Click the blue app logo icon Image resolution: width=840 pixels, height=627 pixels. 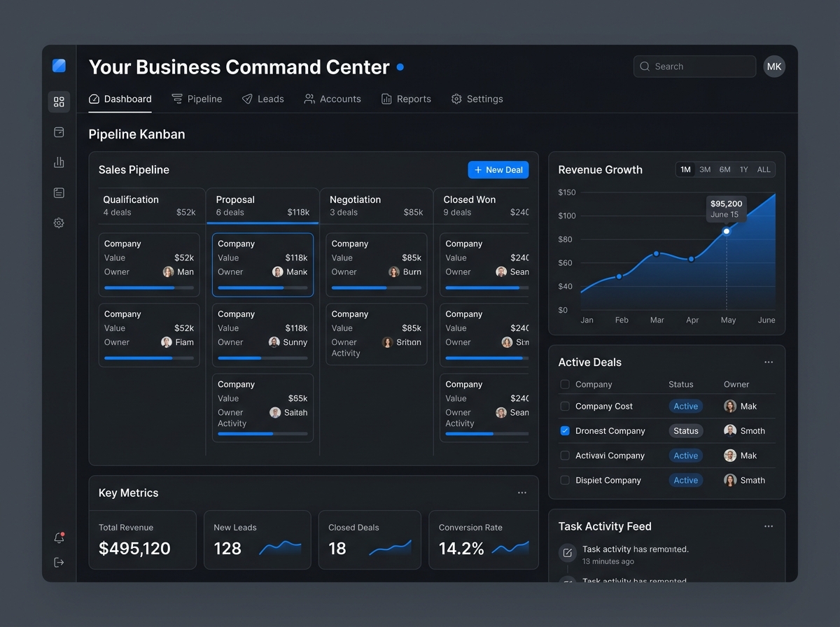[59, 66]
